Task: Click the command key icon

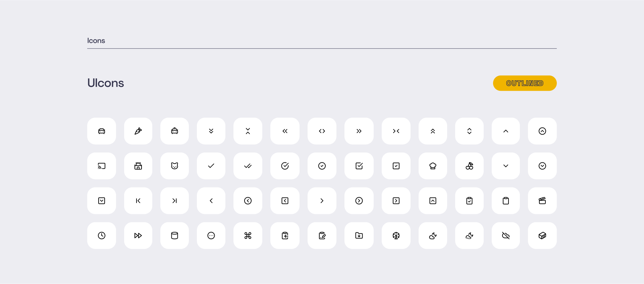Action: (x=248, y=235)
